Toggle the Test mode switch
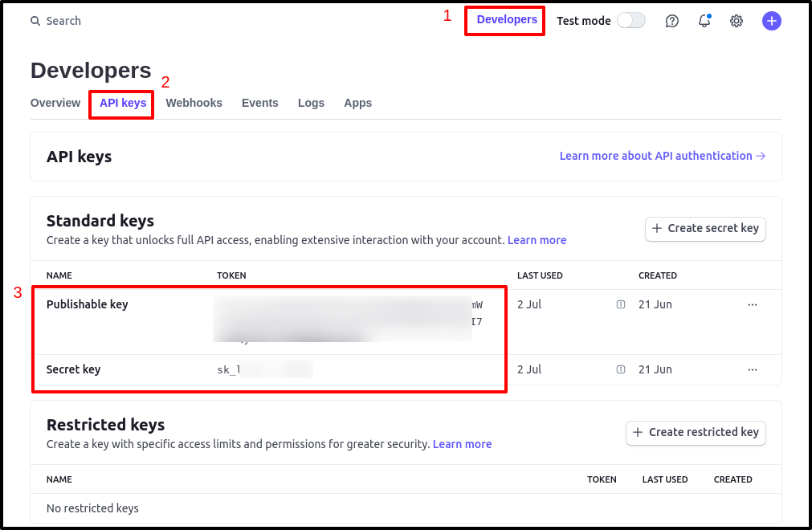 pos(630,21)
